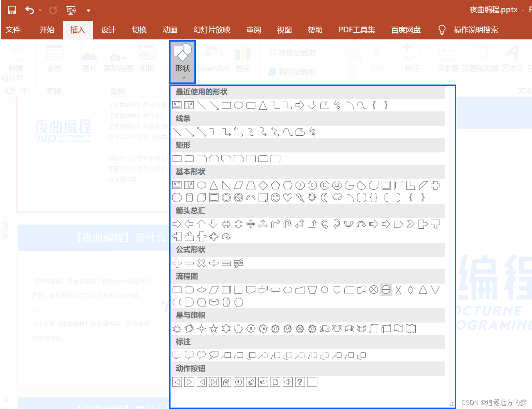The width and height of the screenshot is (532, 409).
Task: Select the circular arrow in 箭头总汇
Action: point(226,236)
